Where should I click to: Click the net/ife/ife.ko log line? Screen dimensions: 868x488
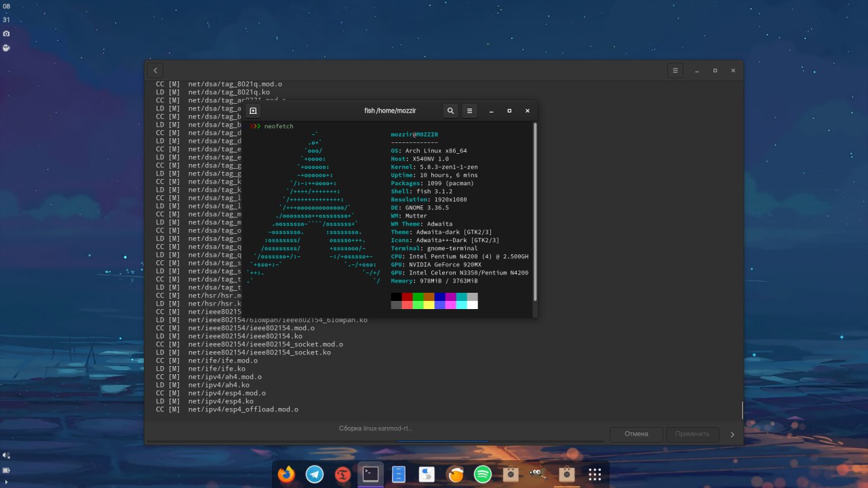[201, 369]
